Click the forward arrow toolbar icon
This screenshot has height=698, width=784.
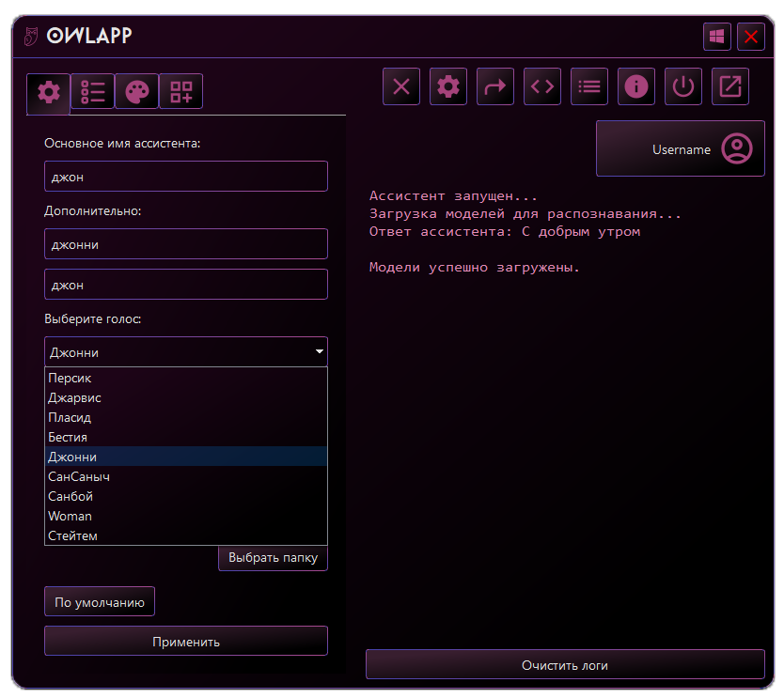click(x=495, y=87)
